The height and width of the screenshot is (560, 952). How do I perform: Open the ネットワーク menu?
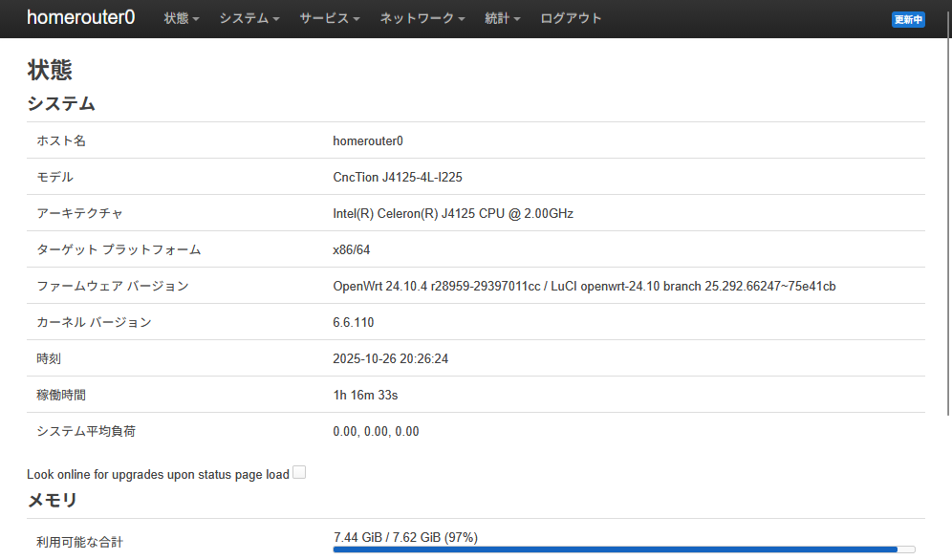tap(422, 18)
